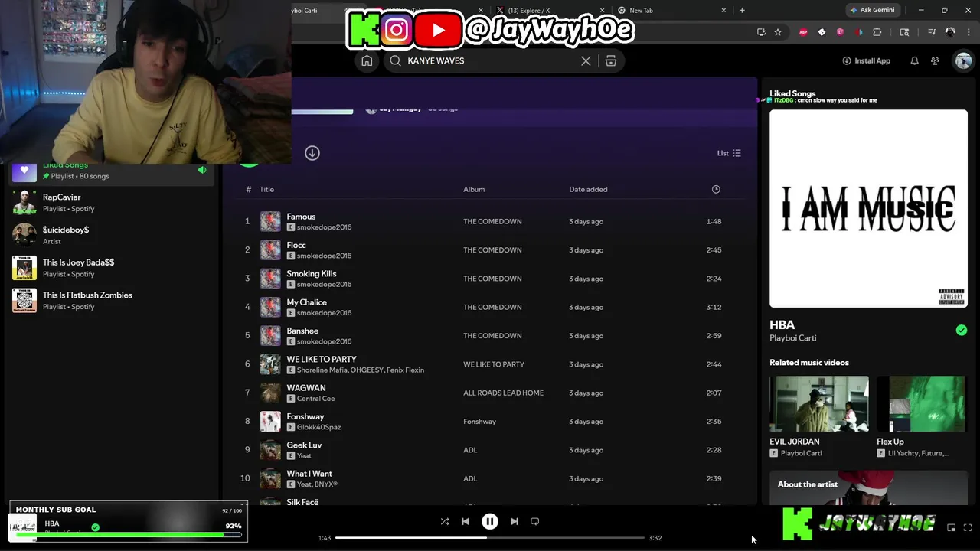This screenshot has height=551, width=980.
Task: Open artist Central Cee link
Action: tap(315, 399)
